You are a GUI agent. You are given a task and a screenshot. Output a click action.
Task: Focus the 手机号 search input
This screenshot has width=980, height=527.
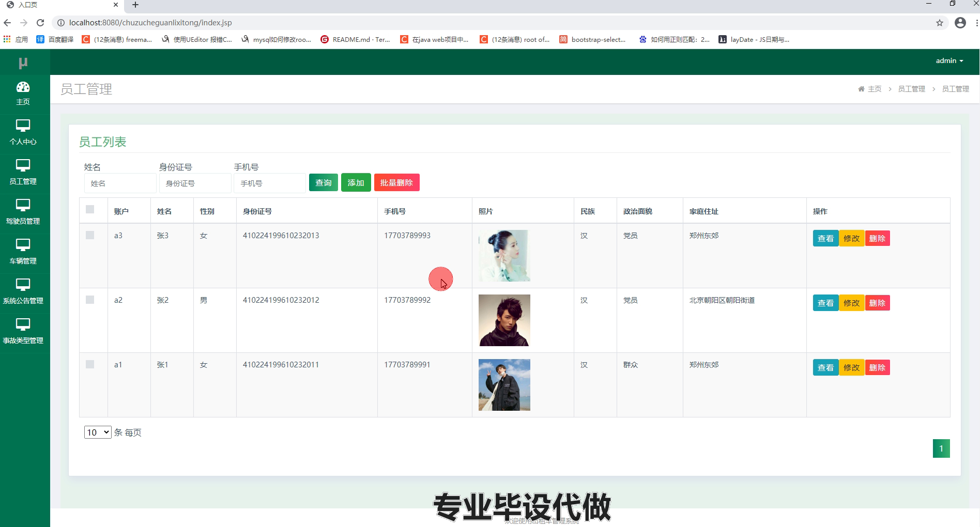click(270, 183)
